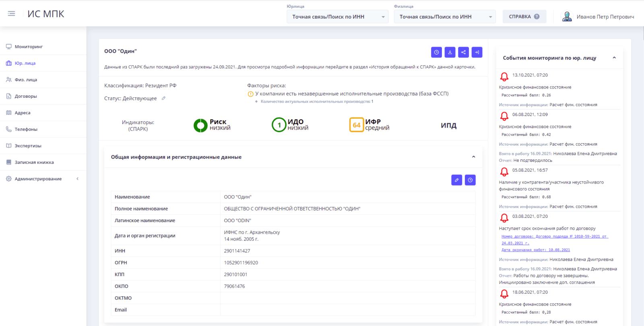Click the СПРАВКА button
The width and height of the screenshot is (644, 326).
(524, 17)
